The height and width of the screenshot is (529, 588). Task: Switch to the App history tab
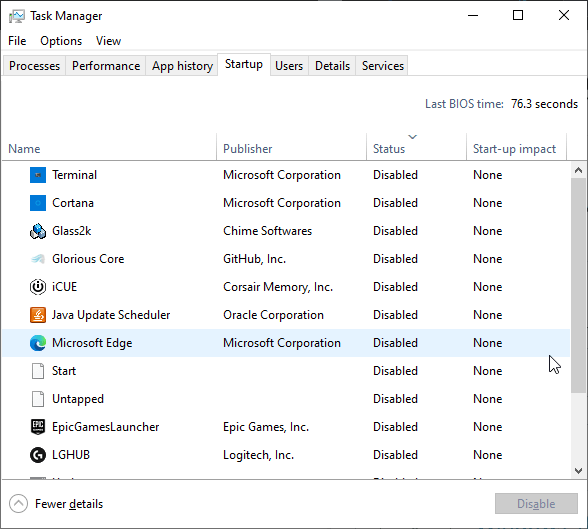182,66
